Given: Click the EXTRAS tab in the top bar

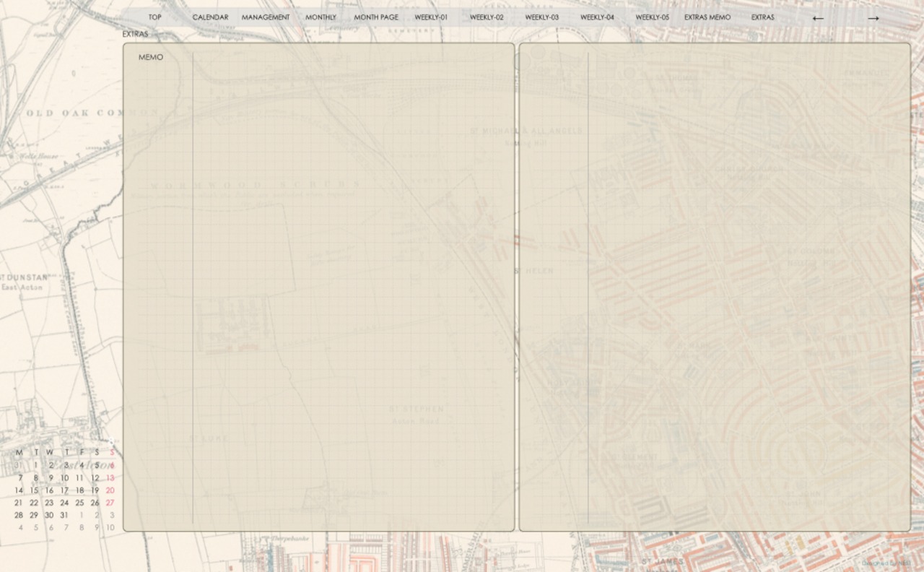Looking at the screenshot, I should (x=762, y=17).
